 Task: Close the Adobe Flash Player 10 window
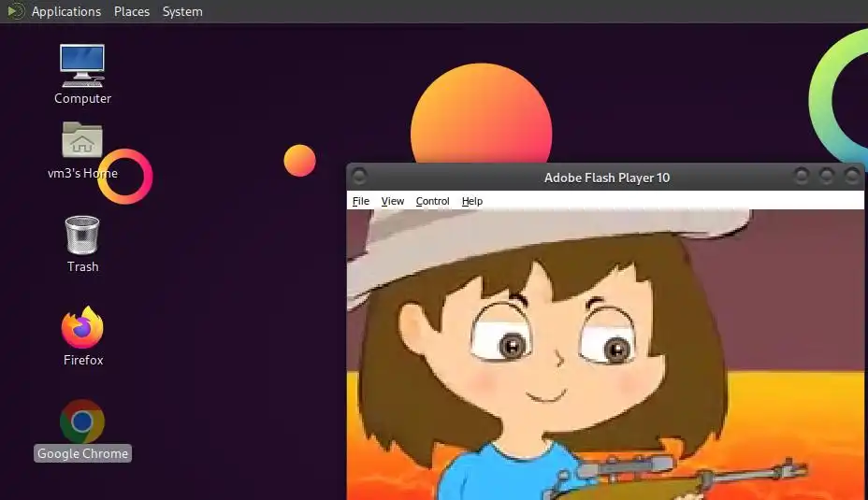pos(851,177)
